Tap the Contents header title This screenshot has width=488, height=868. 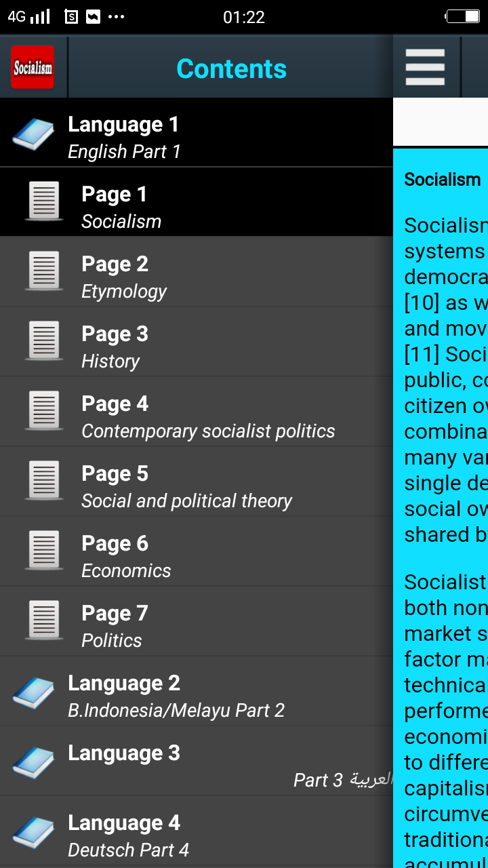pos(231,68)
